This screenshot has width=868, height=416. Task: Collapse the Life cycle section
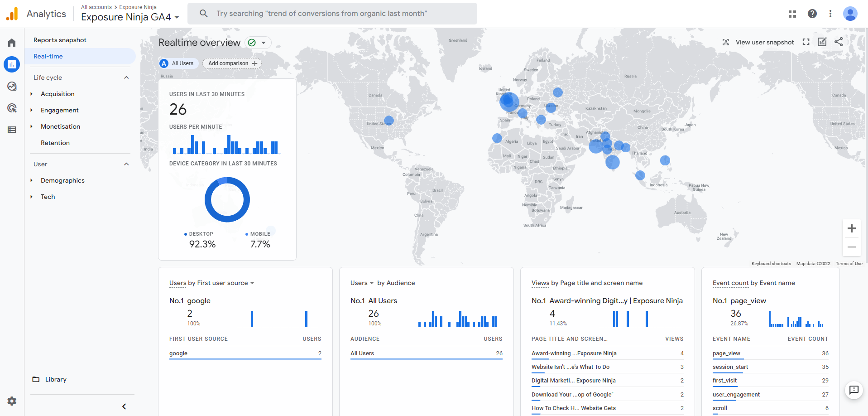(126, 77)
